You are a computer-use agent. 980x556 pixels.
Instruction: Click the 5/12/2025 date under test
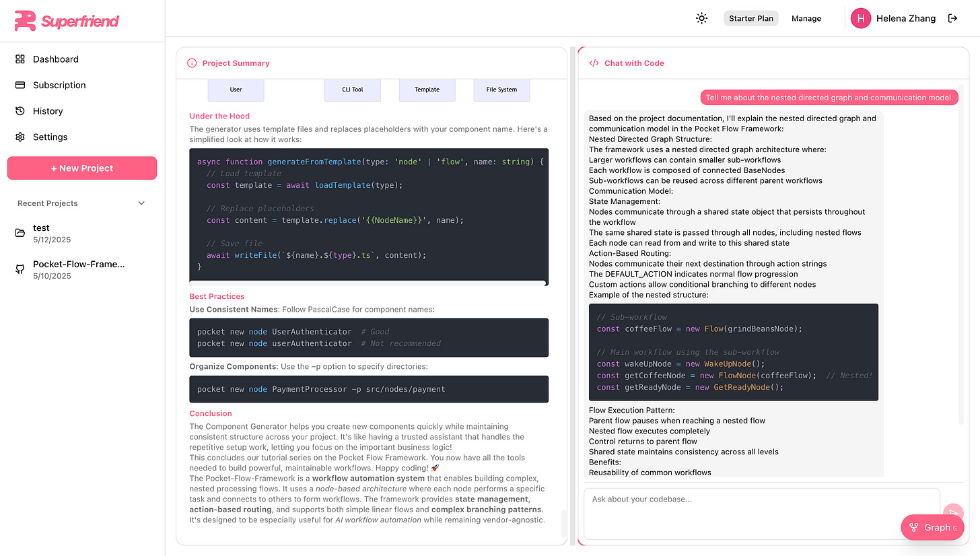(x=52, y=240)
